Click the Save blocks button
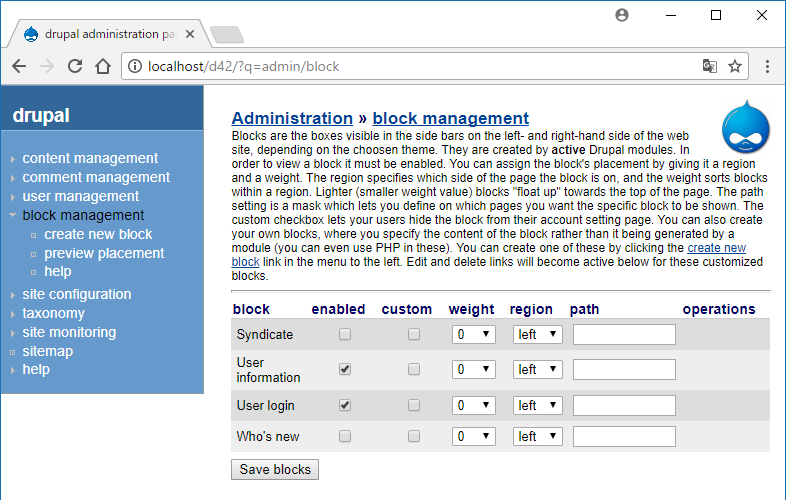Viewport: 786px width, 500px height. 275,470
